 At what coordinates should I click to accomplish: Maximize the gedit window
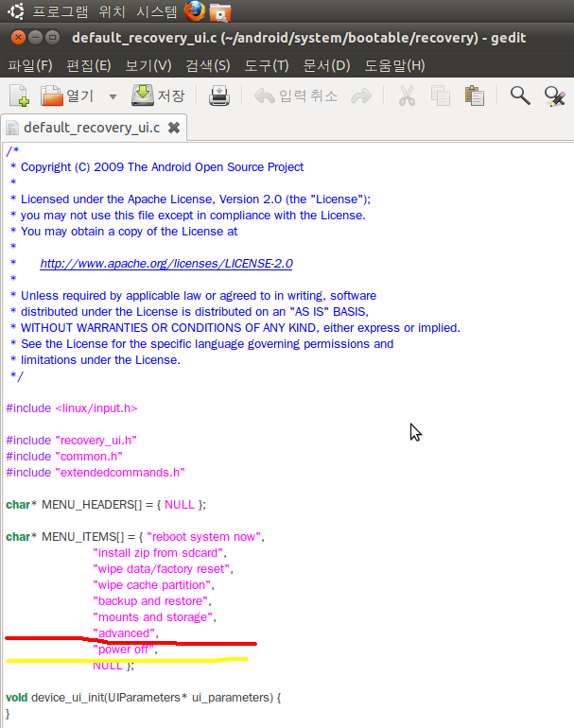pos(53,37)
